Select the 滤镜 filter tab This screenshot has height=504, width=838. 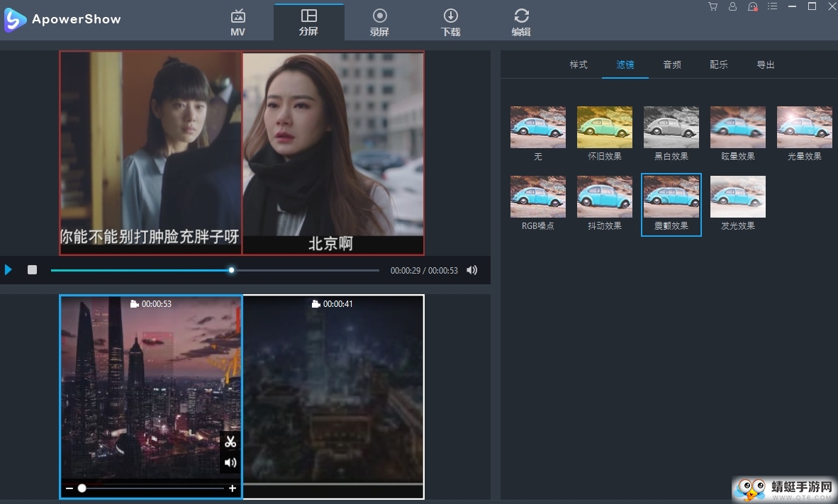625,65
